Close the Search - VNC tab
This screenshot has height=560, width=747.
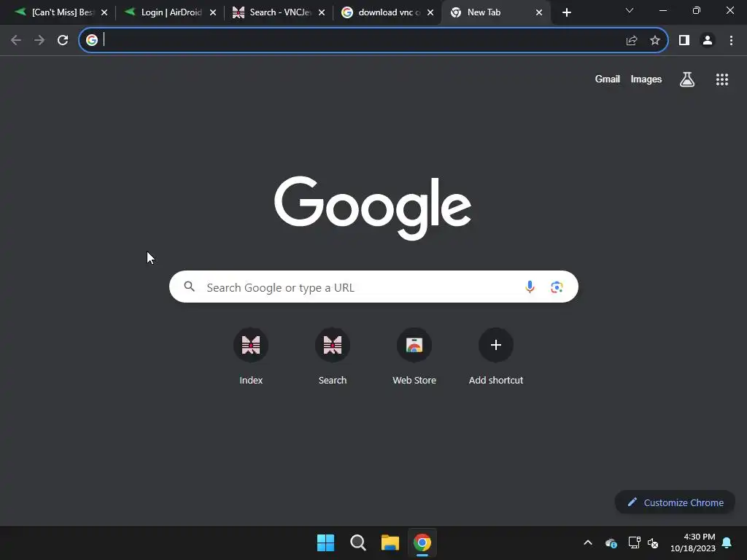point(322,13)
